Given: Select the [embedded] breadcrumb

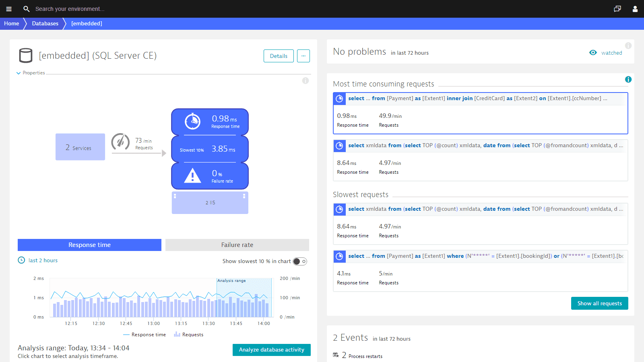Looking at the screenshot, I should (87, 24).
